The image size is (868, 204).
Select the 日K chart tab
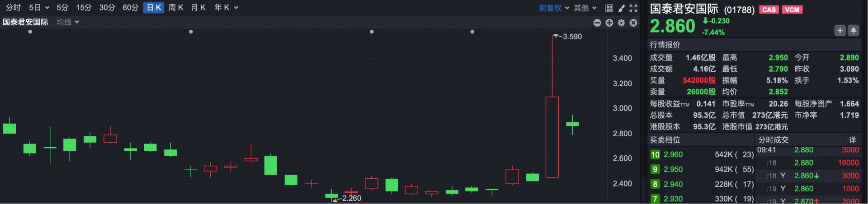(x=154, y=8)
